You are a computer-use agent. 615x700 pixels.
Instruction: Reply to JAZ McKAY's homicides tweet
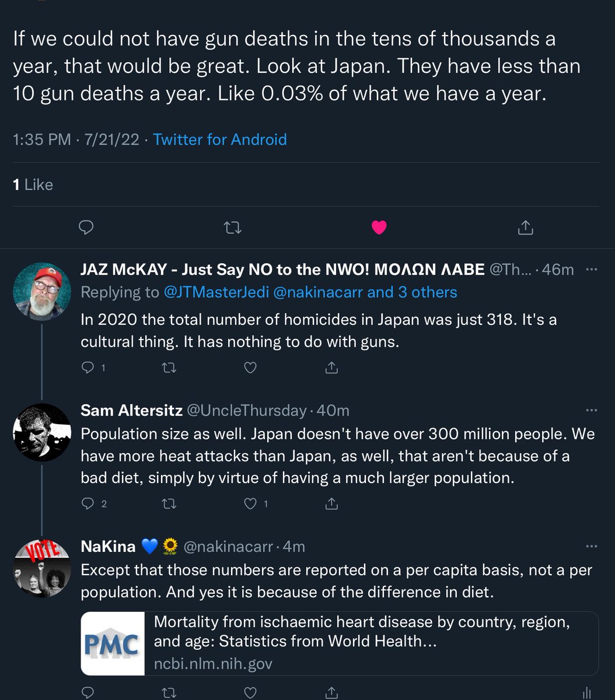[88, 367]
